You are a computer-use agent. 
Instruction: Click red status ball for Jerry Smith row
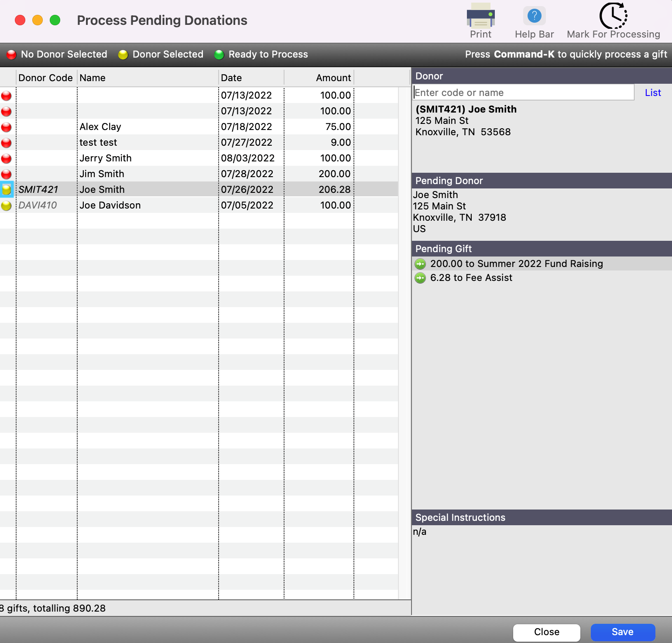pos(7,158)
